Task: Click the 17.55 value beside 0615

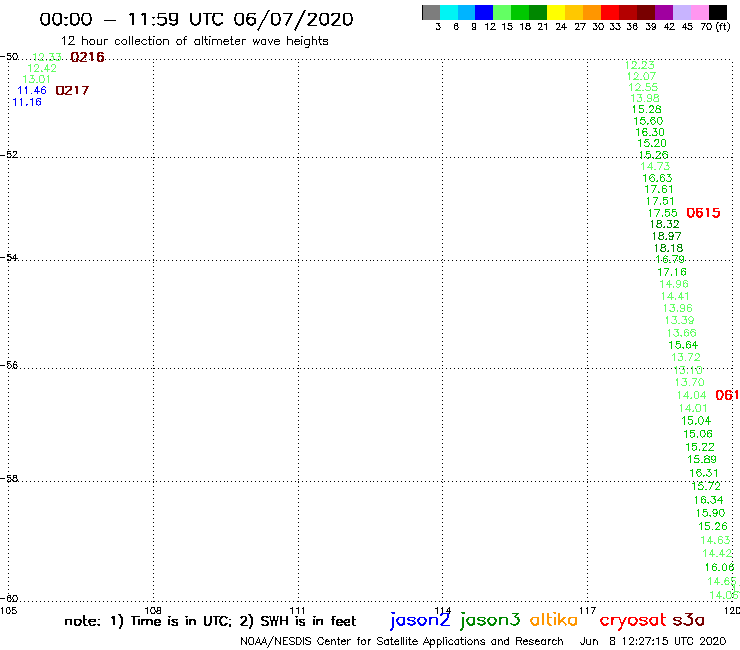Action: click(663, 213)
